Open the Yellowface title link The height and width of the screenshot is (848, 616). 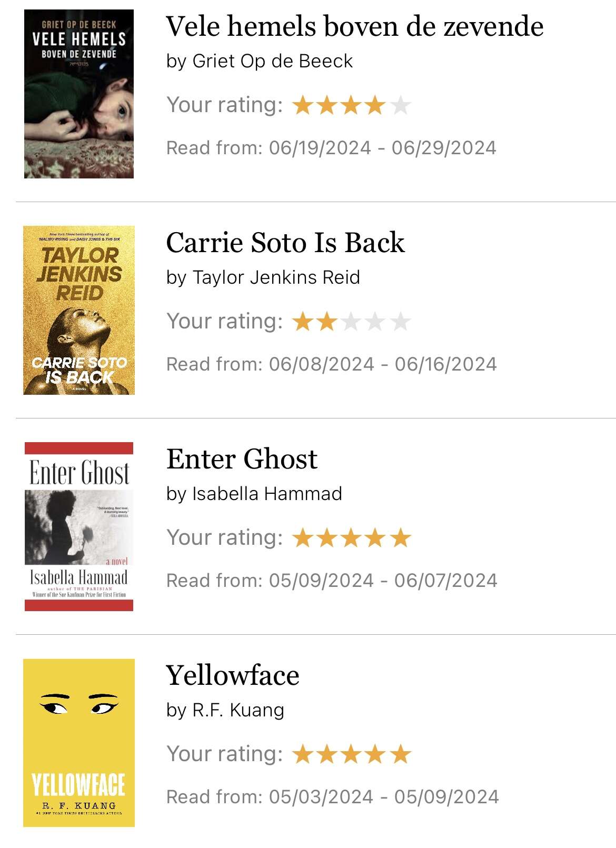point(233,675)
